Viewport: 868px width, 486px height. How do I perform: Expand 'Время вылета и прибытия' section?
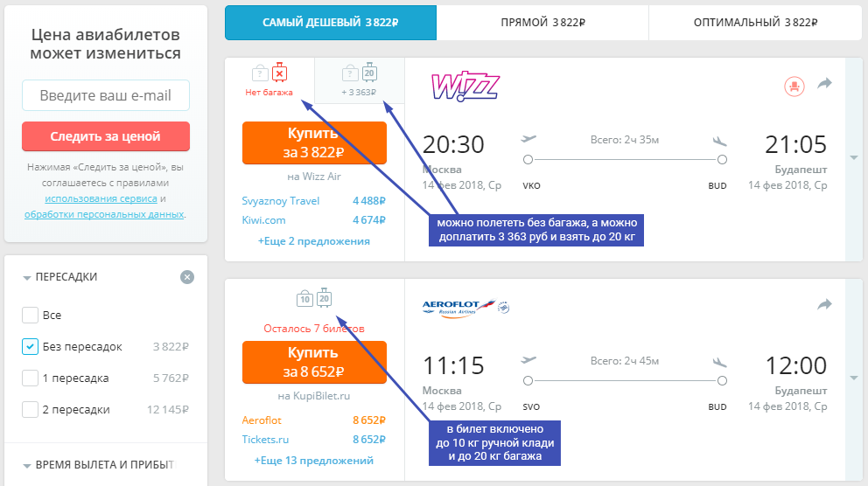point(99,465)
